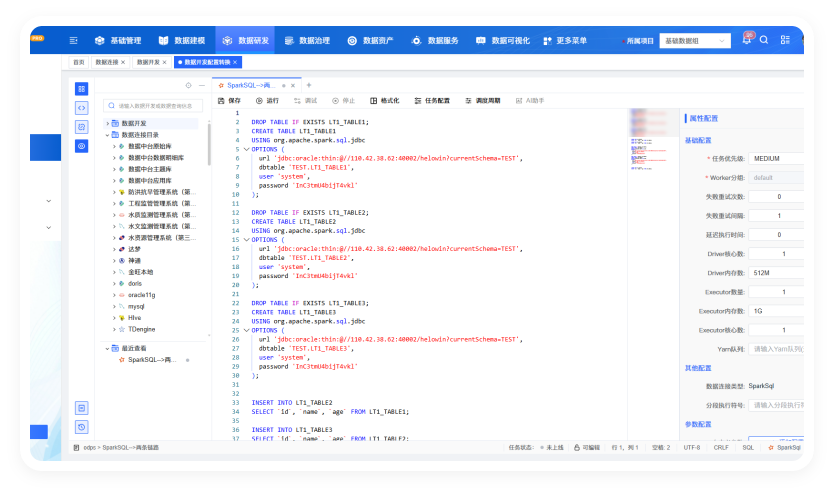The height and width of the screenshot is (495, 834).
Task: Open notifications via the bell icon
Action: (747, 40)
